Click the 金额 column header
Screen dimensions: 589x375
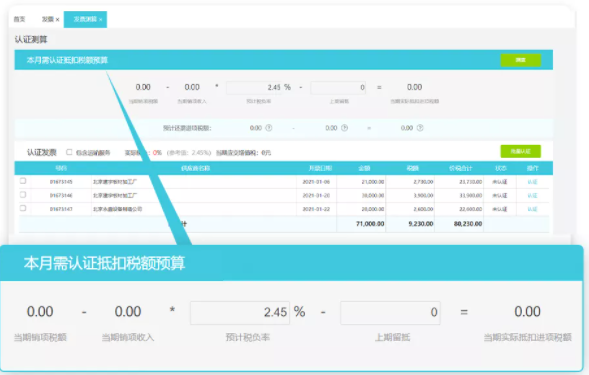click(364, 168)
